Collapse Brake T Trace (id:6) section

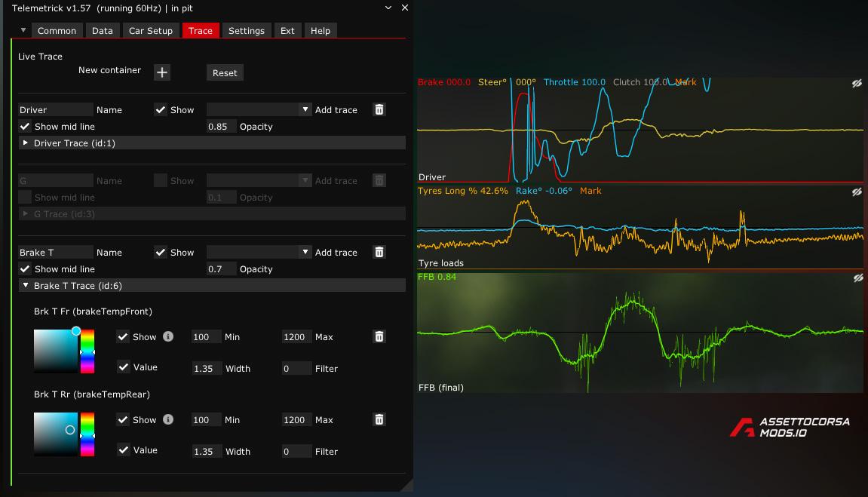pyautogui.click(x=212, y=286)
